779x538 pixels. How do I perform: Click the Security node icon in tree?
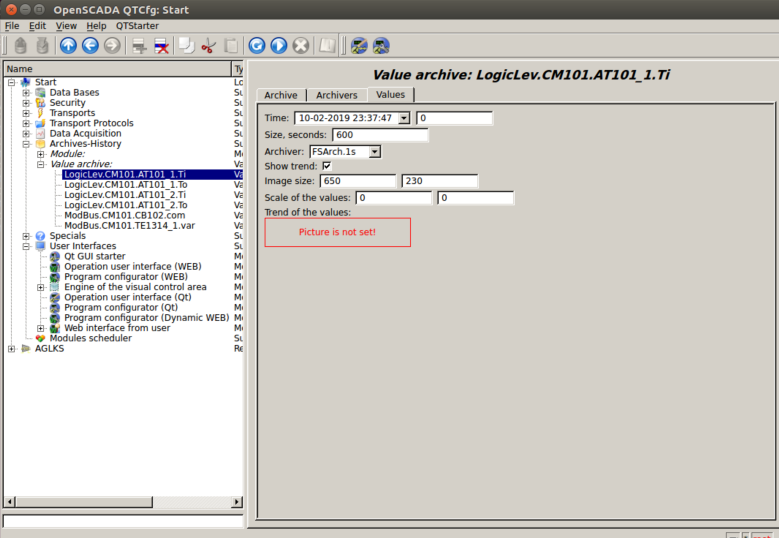pos(40,103)
